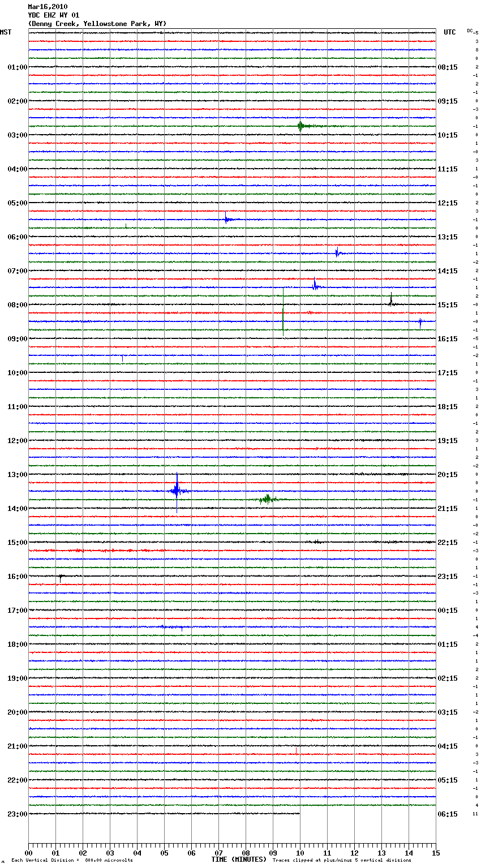The width and height of the screenshot is (481, 868).
Task: Select the blue event on the 06:30 trace
Action: click(337, 252)
